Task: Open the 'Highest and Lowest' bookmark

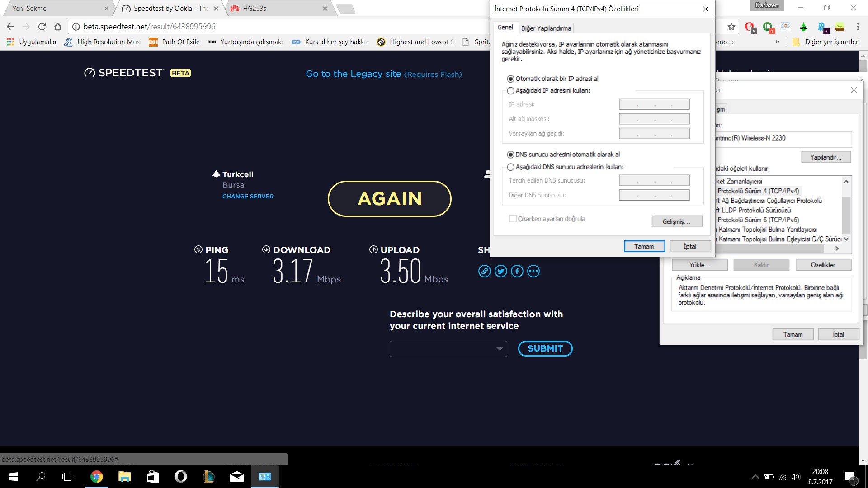Action: 415,42
